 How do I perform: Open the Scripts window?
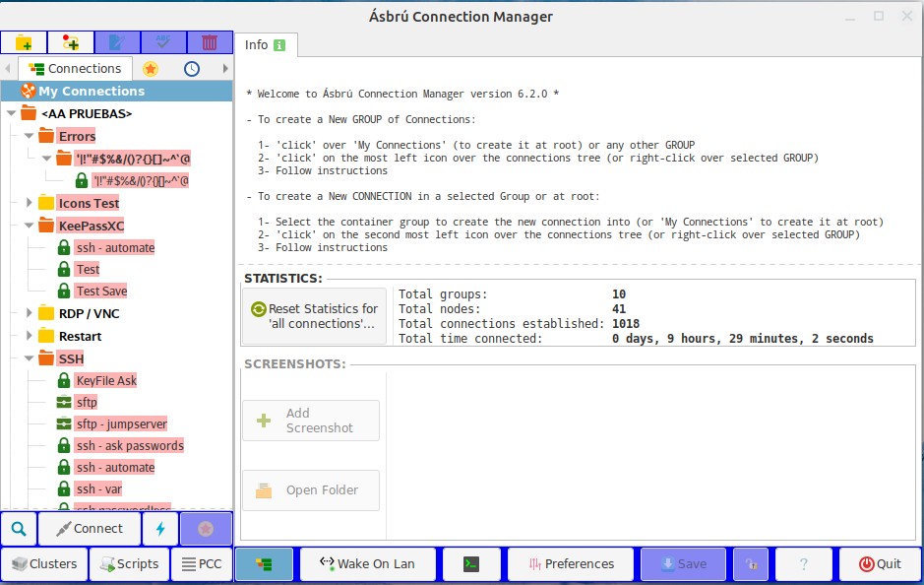point(130,564)
